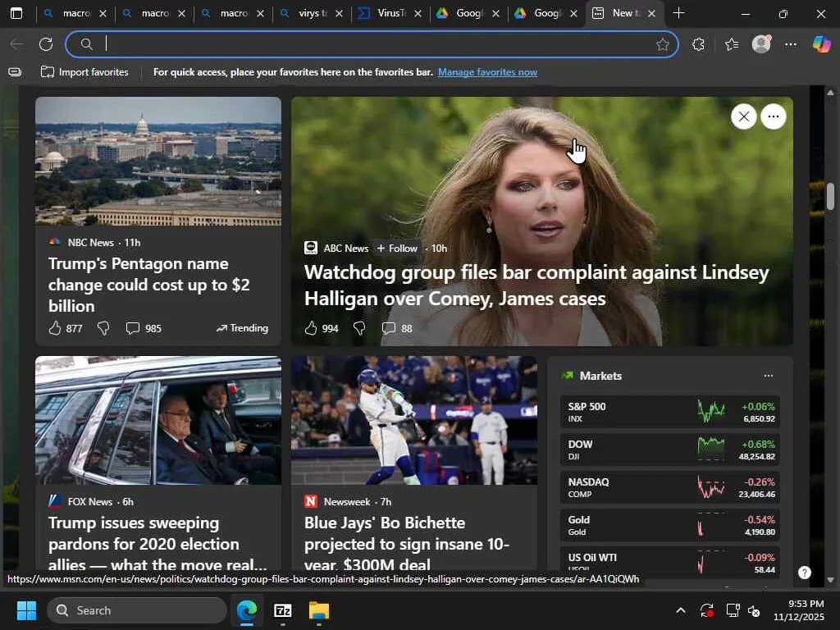Dismiss the Halligan story card with X
This screenshot has height=630, width=840.
tap(743, 116)
